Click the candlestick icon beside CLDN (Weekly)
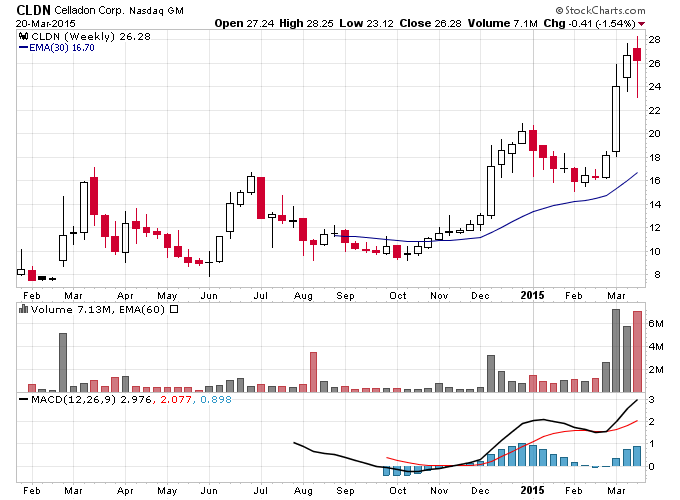 [23, 36]
